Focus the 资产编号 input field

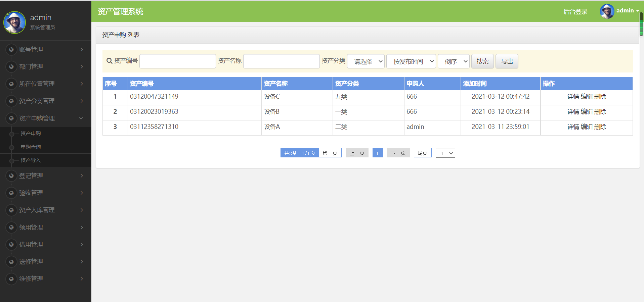click(x=178, y=61)
